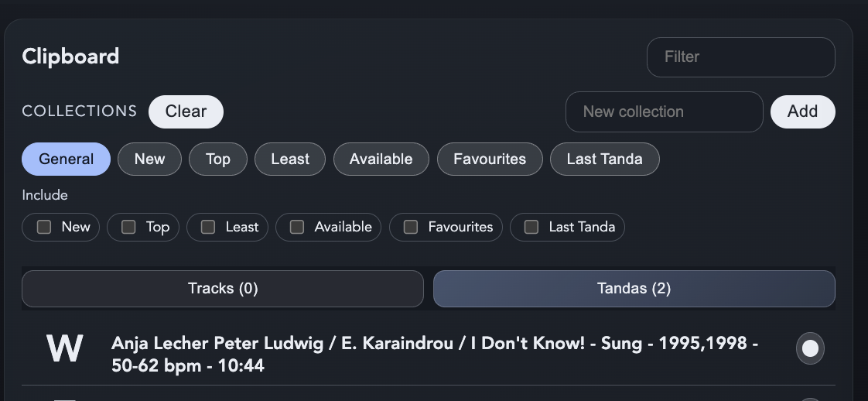Choose the New collection chip
The height and width of the screenshot is (401, 868).
pyautogui.click(x=149, y=159)
